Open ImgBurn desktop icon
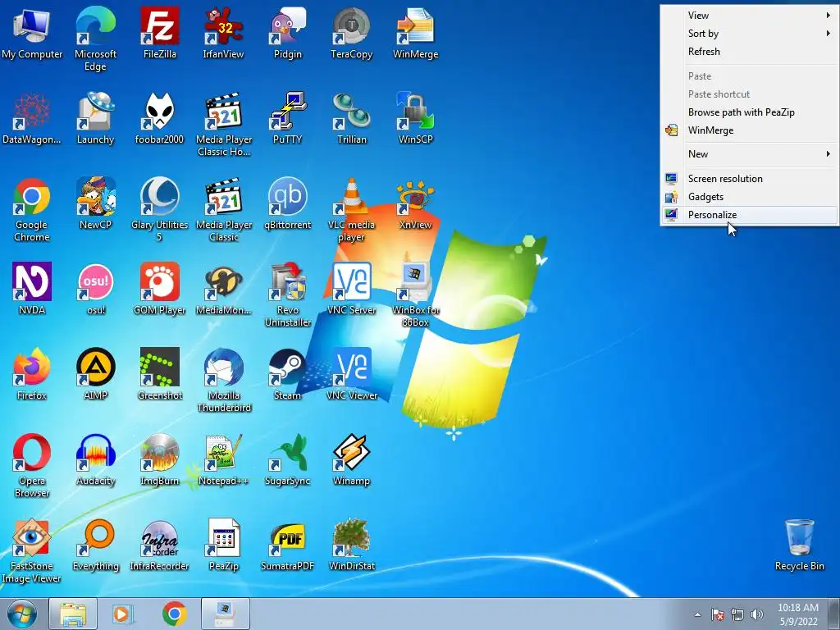This screenshot has width=840, height=630. tap(160, 459)
